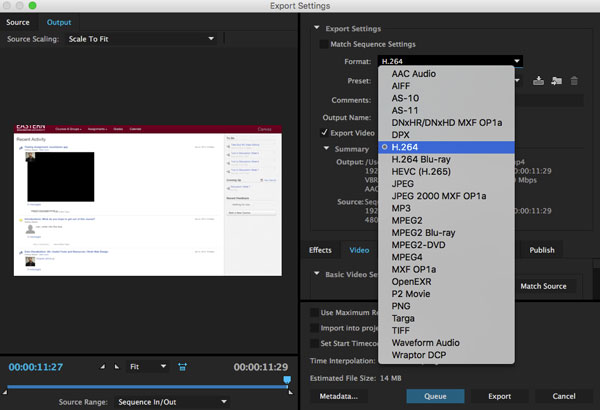Image resolution: width=600 pixels, height=410 pixels.
Task: Toggle the Set Start Timecode checkbox
Action: click(314, 343)
